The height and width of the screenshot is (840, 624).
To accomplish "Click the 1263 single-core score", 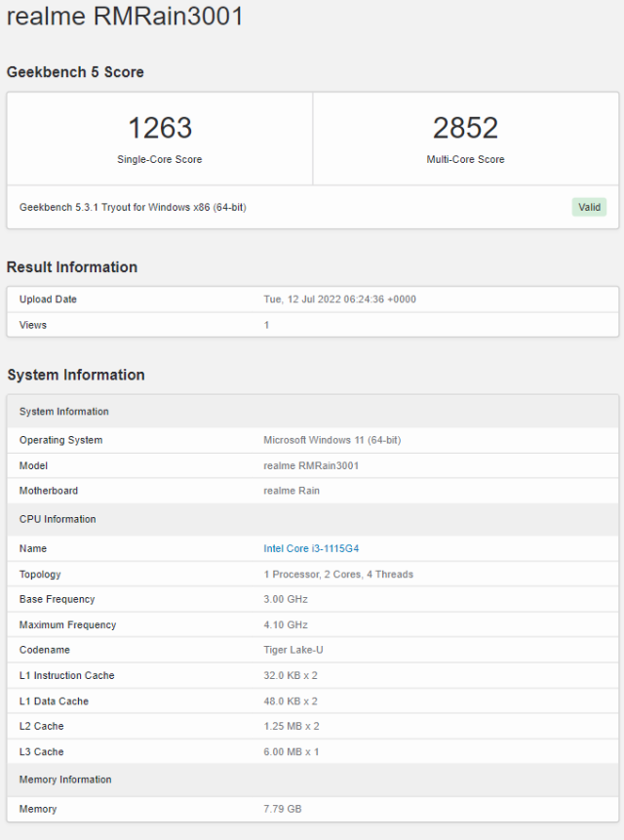I will pos(160,128).
